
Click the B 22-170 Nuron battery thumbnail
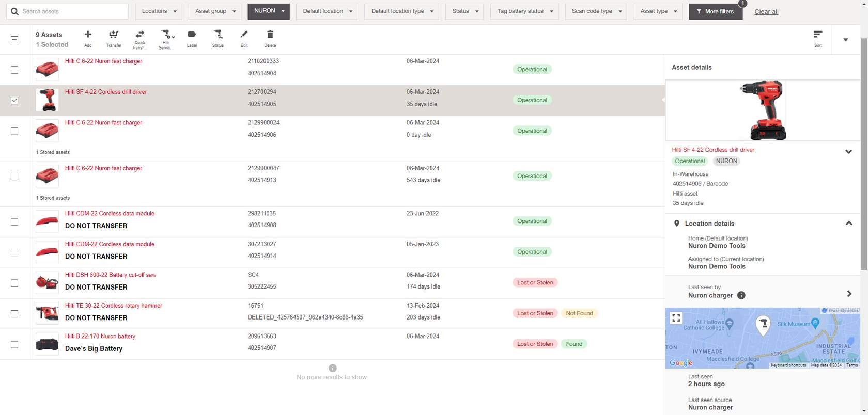[47, 344]
